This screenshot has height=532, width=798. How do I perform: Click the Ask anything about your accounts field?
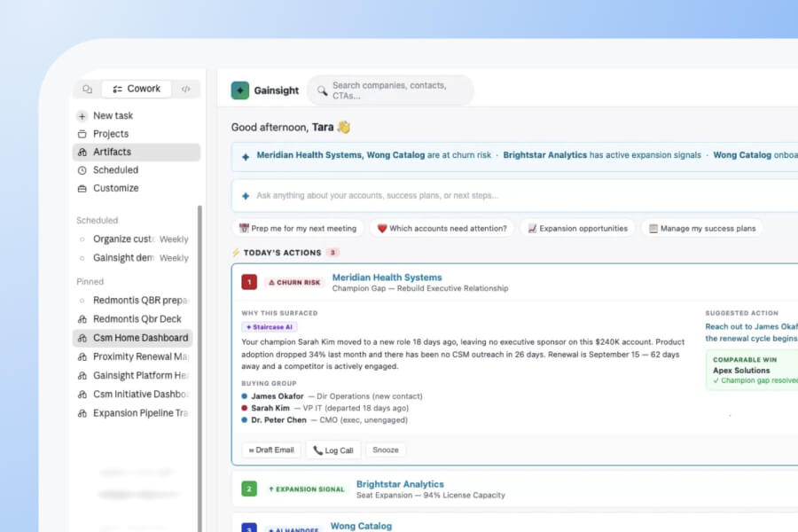[x=514, y=195]
